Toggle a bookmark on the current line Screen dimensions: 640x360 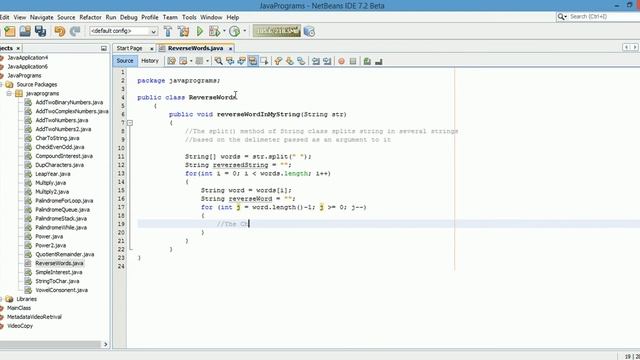coord(301,61)
